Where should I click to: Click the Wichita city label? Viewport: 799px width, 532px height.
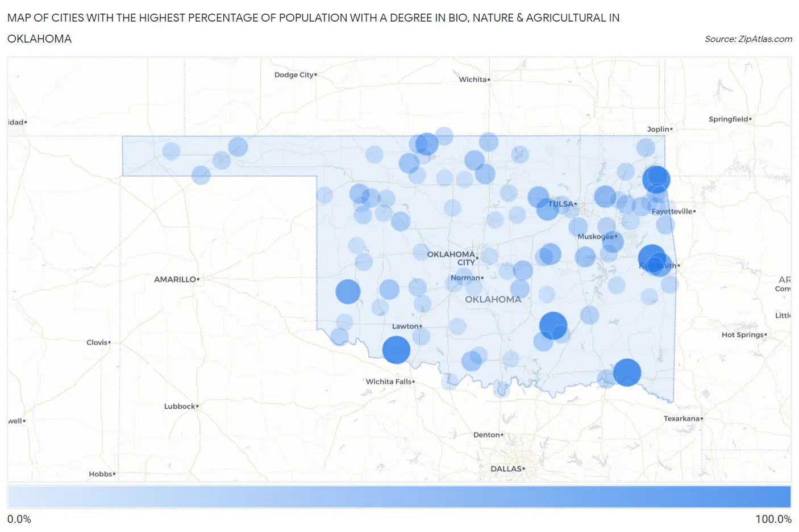tap(473, 79)
